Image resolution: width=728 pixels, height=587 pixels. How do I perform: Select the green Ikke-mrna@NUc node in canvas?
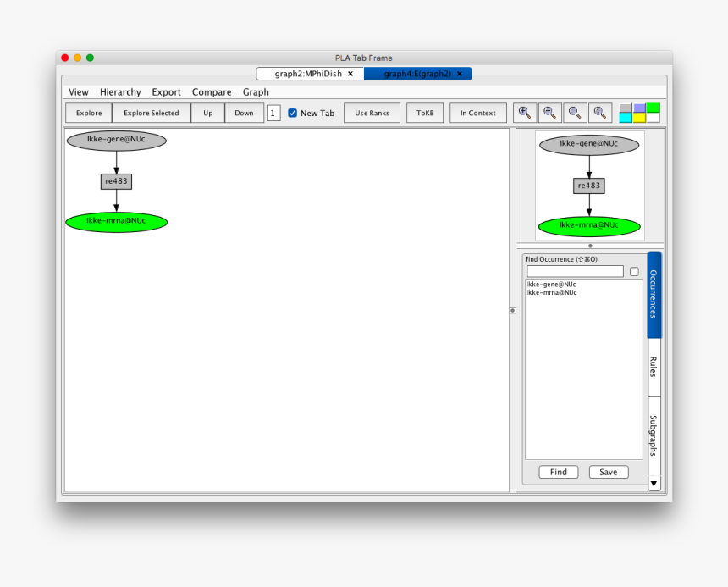coord(116,222)
